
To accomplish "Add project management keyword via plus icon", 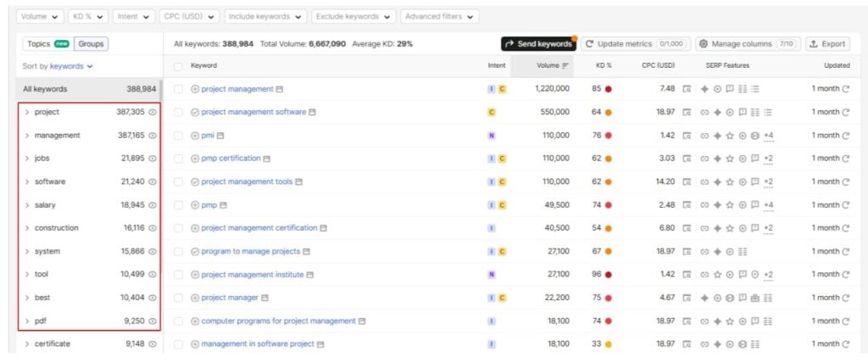I will coord(195,89).
